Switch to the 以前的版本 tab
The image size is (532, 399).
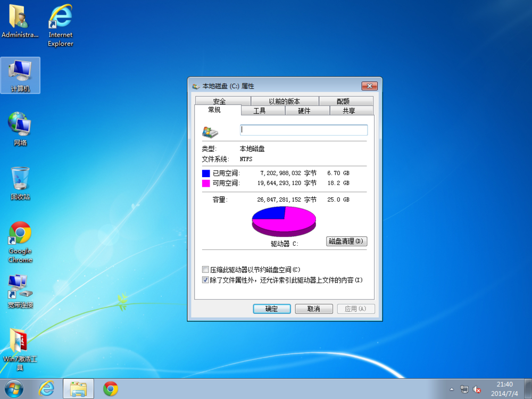tap(285, 101)
